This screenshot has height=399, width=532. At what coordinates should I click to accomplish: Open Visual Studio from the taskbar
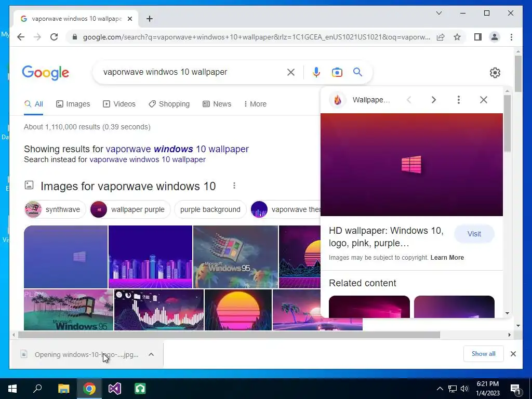pos(115,389)
